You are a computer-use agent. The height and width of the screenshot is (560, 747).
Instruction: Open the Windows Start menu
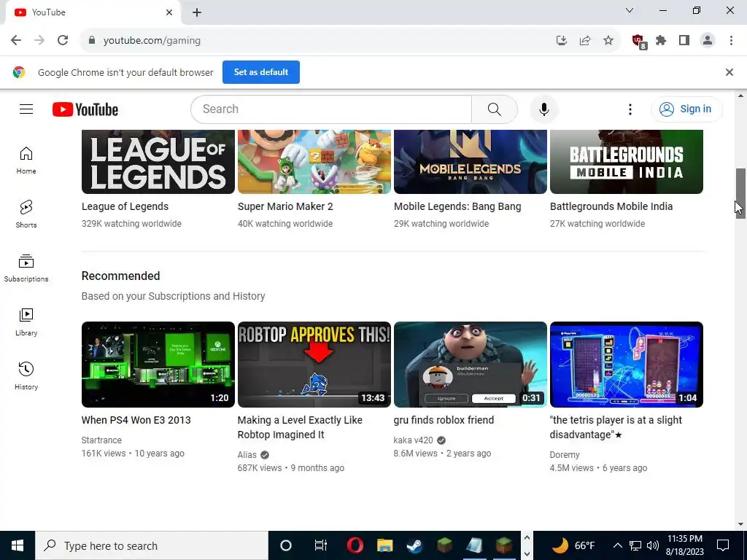[x=18, y=545]
